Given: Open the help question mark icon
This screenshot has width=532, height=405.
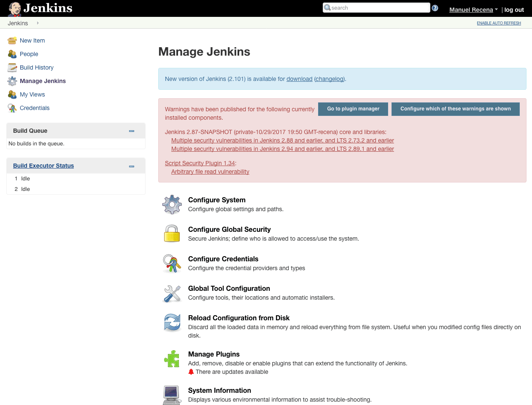Looking at the screenshot, I should coord(435,8).
